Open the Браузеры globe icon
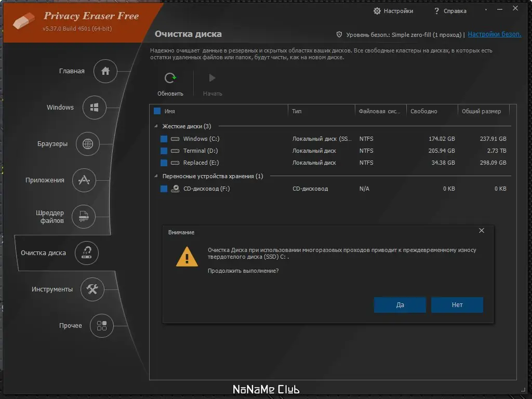The width and height of the screenshot is (532, 399). coord(87,144)
